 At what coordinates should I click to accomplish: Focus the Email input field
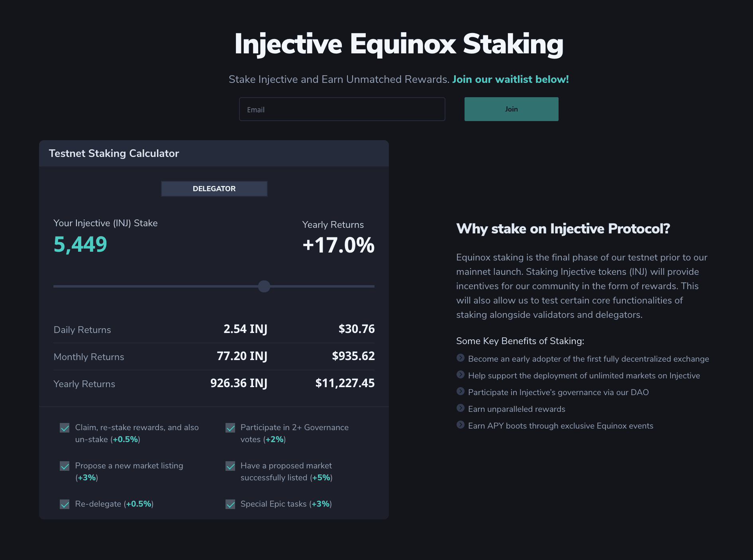(x=342, y=109)
